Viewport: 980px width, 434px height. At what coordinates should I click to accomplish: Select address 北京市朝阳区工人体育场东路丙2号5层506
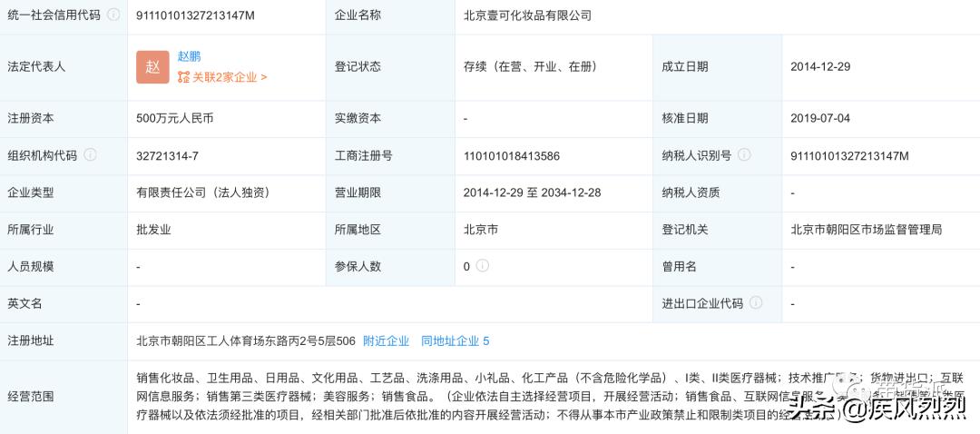tap(246, 340)
